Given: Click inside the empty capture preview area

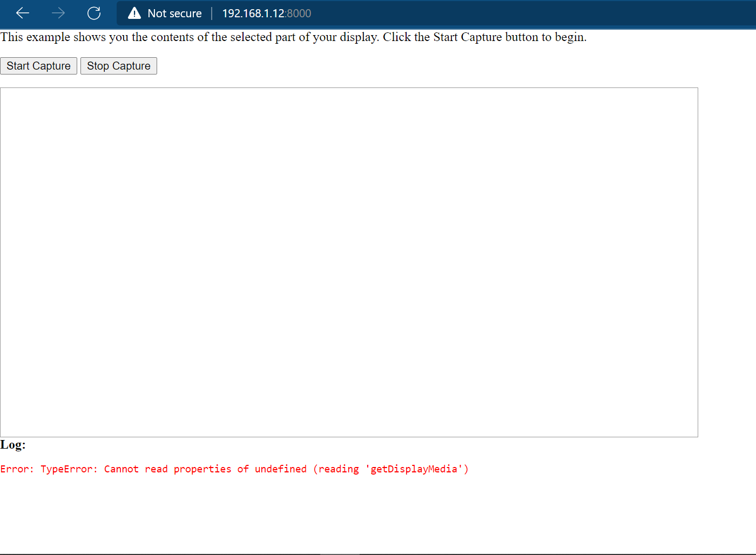Looking at the screenshot, I should point(349,262).
